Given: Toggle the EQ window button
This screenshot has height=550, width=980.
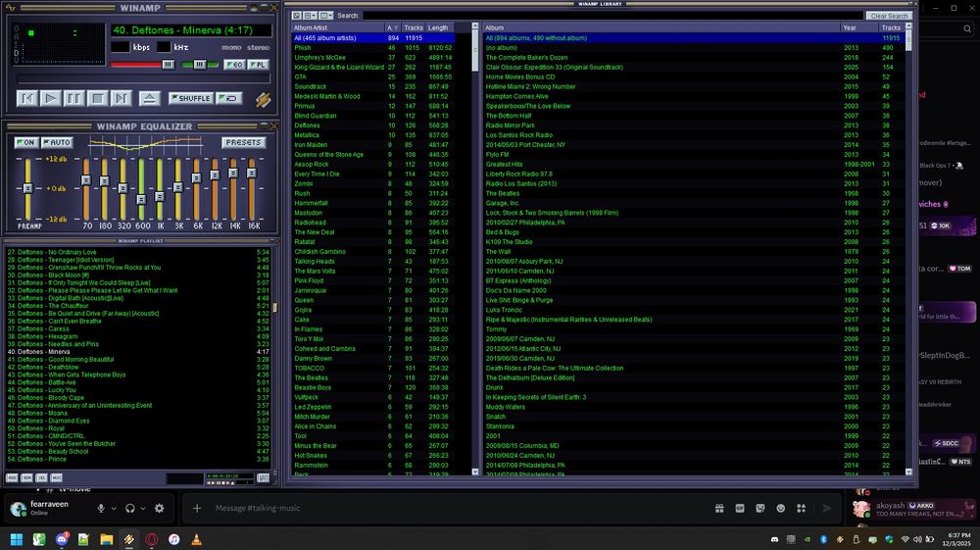Looking at the screenshot, I should 234,65.
